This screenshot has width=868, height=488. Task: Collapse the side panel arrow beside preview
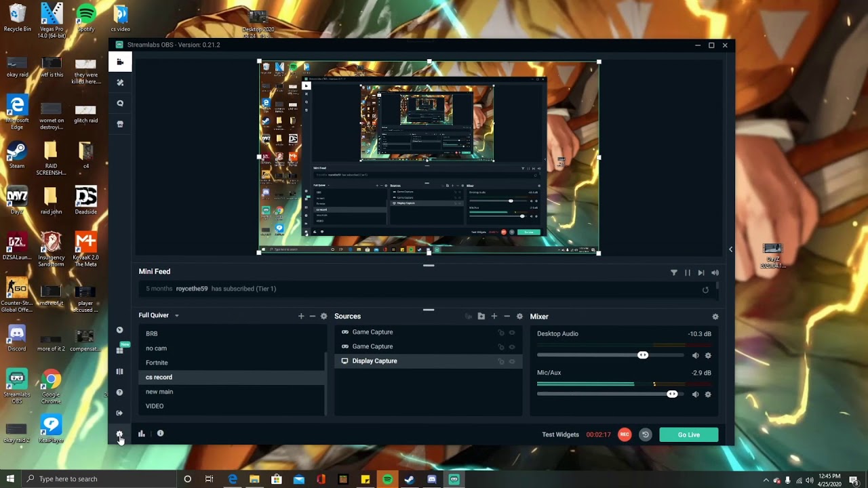click(x=730, y=249)
